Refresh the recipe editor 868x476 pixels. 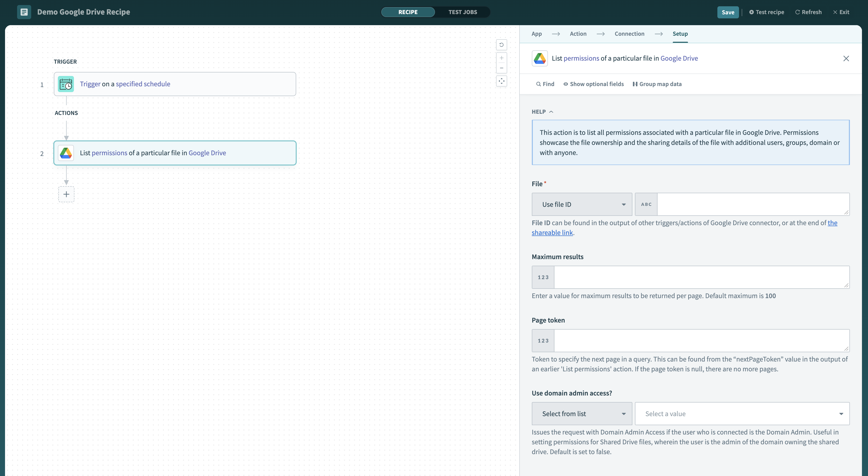click(808, 12)
